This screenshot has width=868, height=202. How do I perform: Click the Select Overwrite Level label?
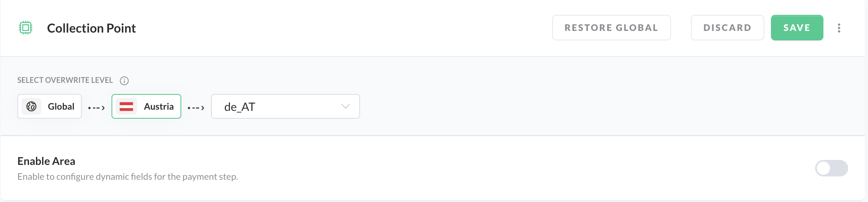65,80
